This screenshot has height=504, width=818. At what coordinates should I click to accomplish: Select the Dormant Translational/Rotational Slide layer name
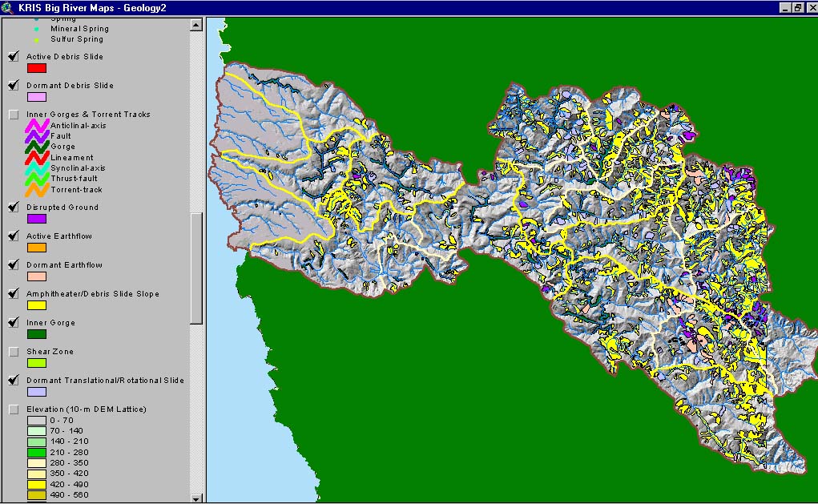106,381
